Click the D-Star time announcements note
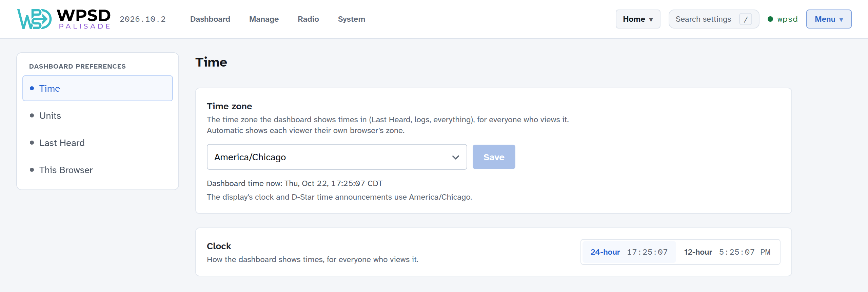Viewport: 868px width, 292px height. [x=339, y=197]
